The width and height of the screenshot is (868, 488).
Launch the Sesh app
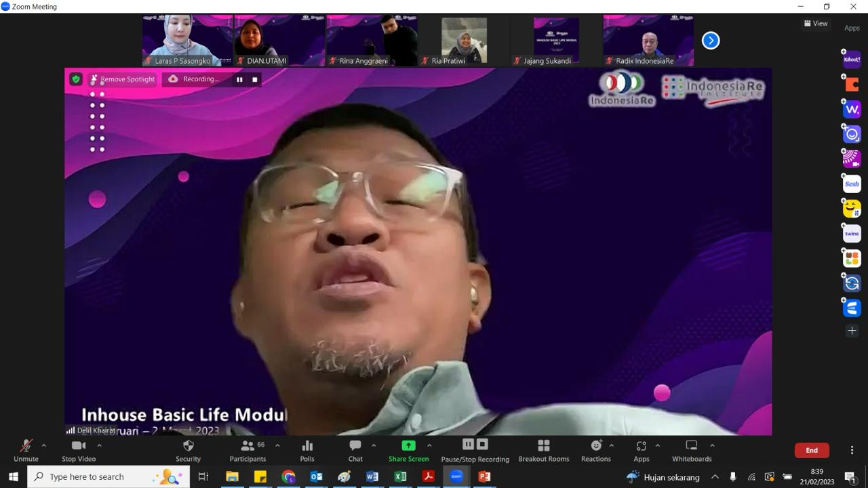852,184
